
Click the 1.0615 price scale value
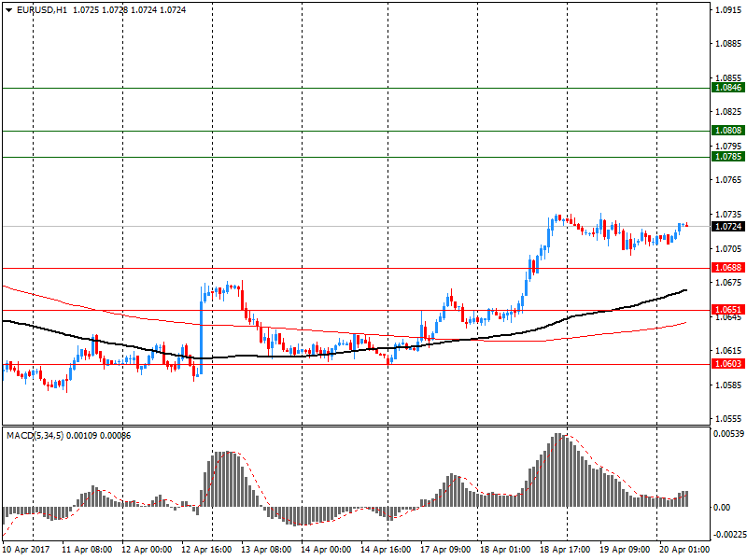728,351
